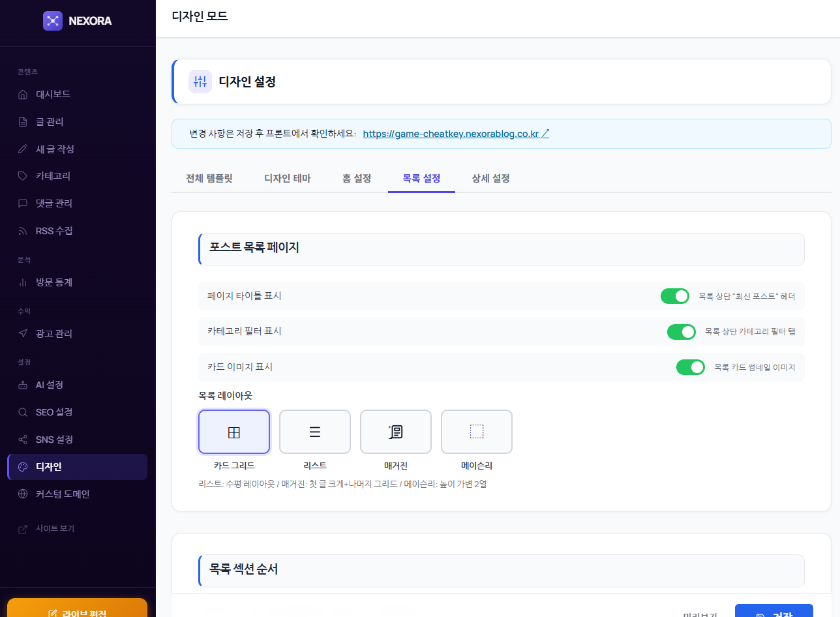The image size is (840, 617).
Task: Turn off 카드 이미지 표시 switch
Action: (x=690, y=367)
